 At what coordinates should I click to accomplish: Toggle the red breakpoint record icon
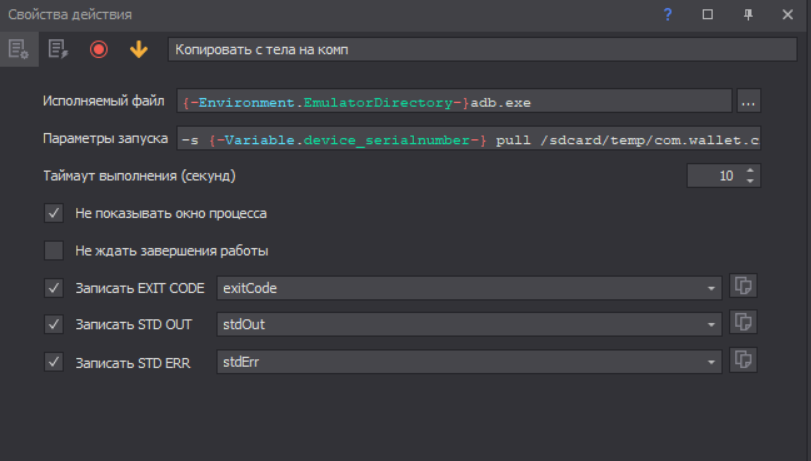click(x=98, y=49)
